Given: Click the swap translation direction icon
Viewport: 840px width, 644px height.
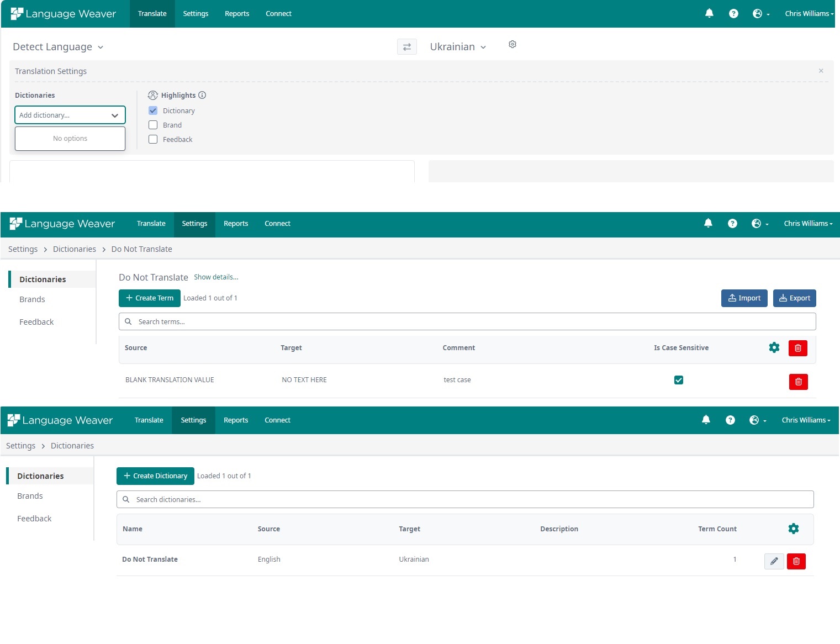Looking at the screenshot, I should (407, 46).
